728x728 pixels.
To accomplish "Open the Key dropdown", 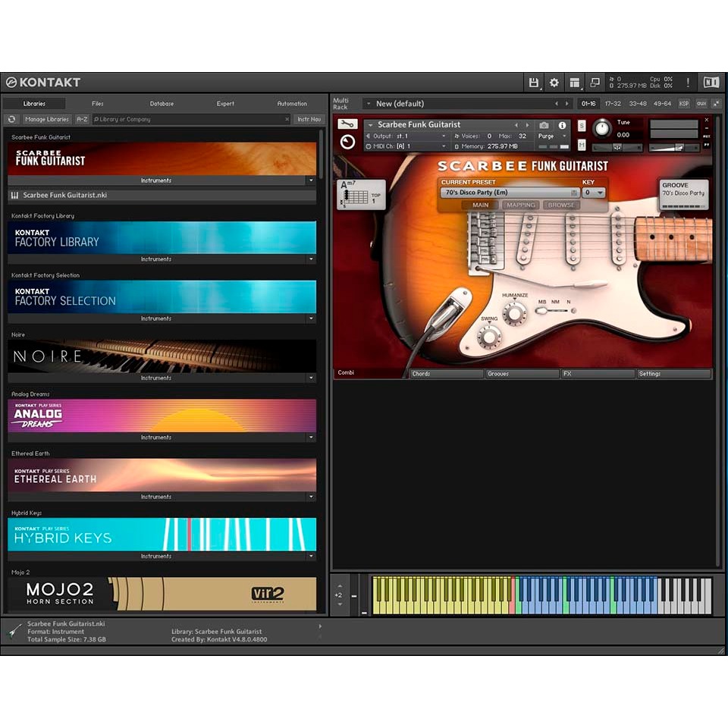I will pyautogui.click(x=594, y=193).
